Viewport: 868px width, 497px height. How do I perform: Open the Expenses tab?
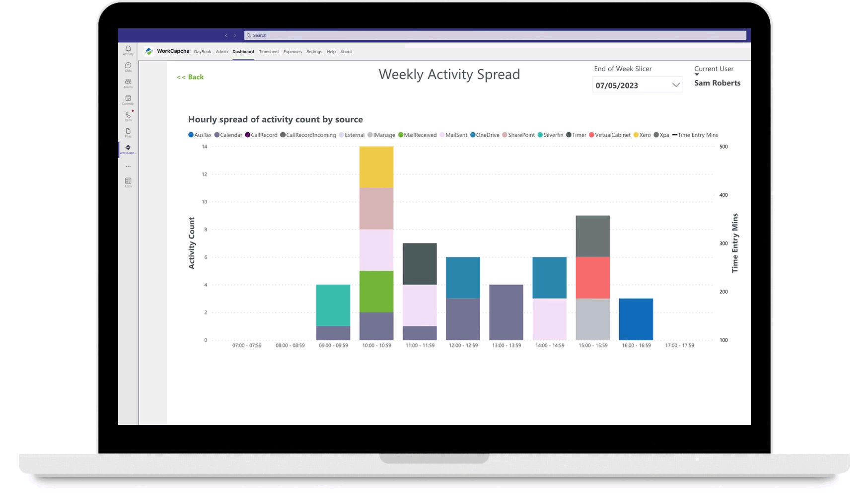click(292, 52)
